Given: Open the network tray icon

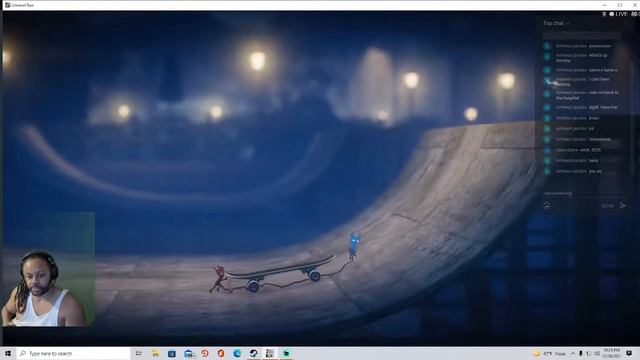Looking at the screenshot, I should [589, 353].
